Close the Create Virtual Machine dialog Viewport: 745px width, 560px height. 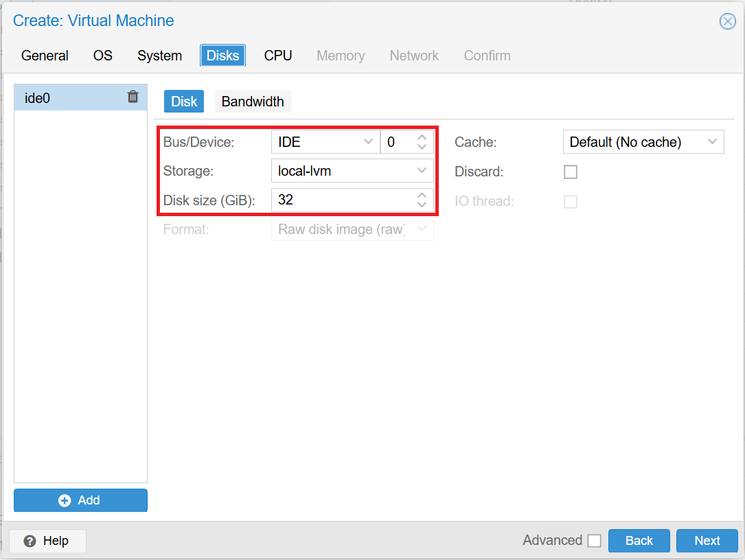pos(727,21)
